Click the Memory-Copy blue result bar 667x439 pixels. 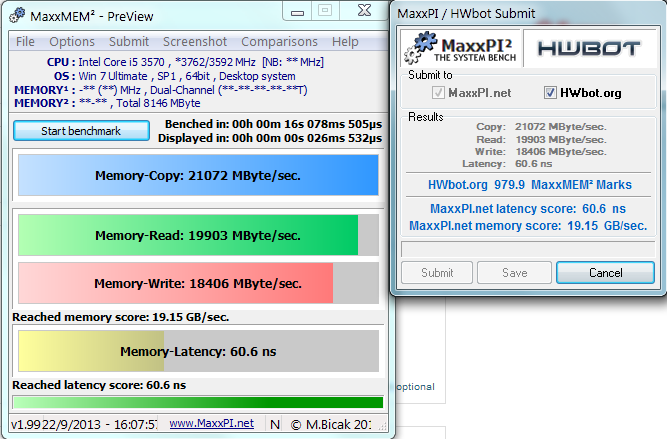(x=198, y=175)
